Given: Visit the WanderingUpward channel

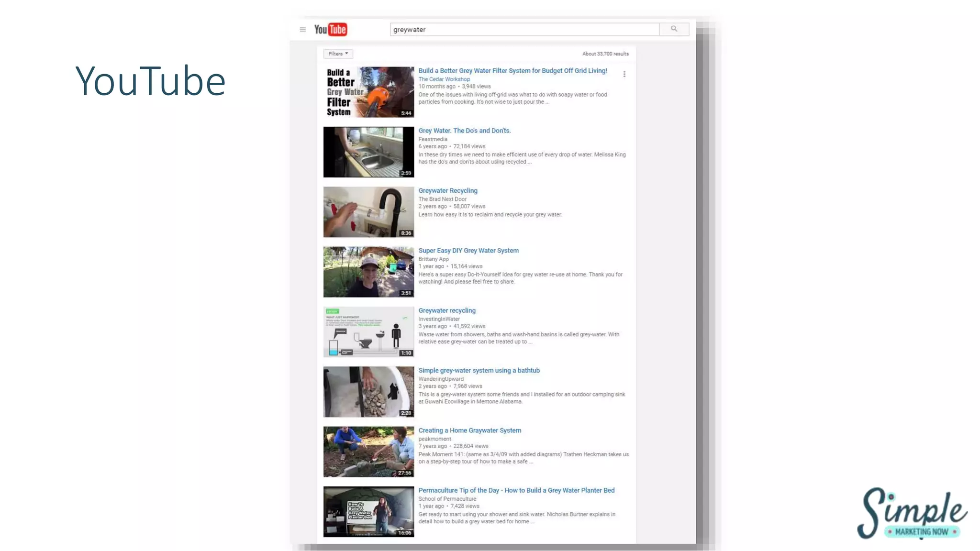Looking at the screenshot, I should [x=441, y=379].
